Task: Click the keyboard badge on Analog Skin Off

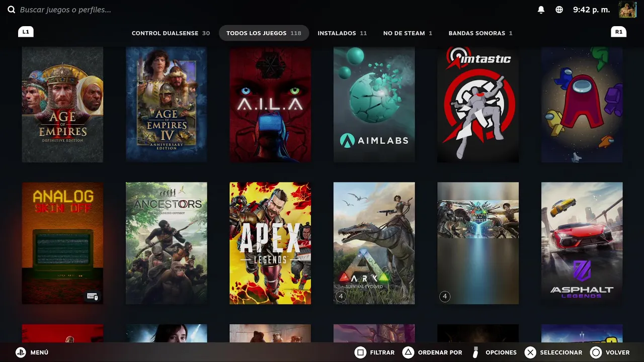Action: tap(93, 296)
